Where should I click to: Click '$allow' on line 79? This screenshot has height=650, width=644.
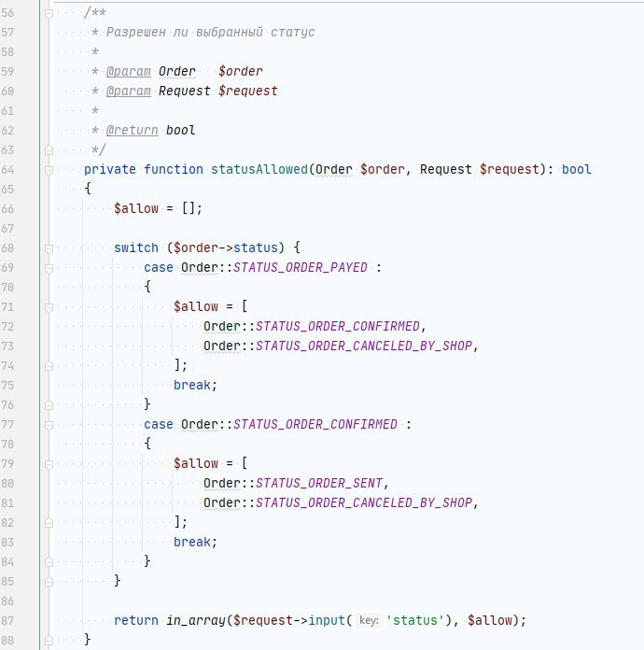(x=196, y=463)
